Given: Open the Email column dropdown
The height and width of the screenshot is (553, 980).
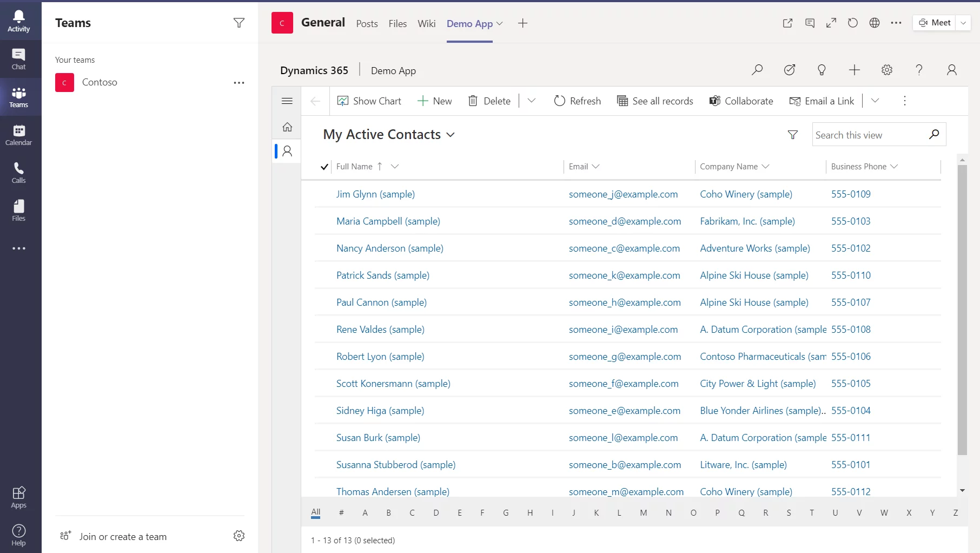Looking at the screenshot, I should (x=596, y=167).
